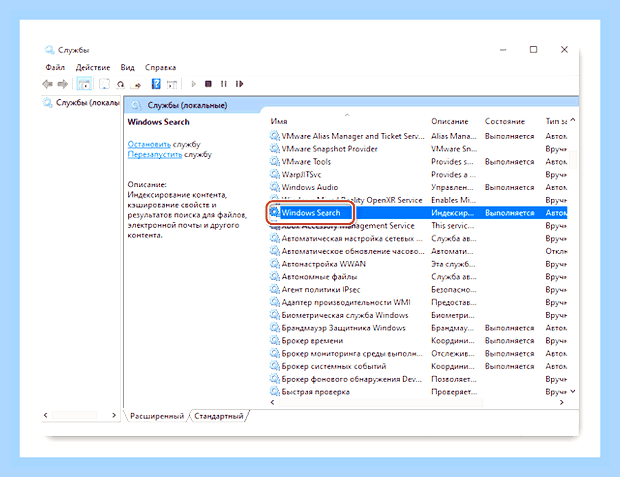Select Биометрическая служба Windows
620x477 pixels.
(x=345, y=315)
